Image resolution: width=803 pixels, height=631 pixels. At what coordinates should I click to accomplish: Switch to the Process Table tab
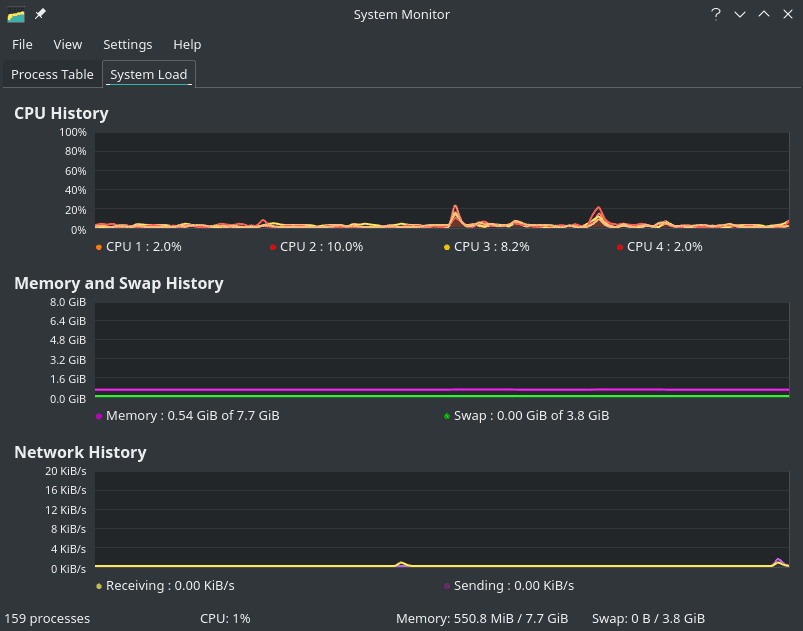pos(52,74)
